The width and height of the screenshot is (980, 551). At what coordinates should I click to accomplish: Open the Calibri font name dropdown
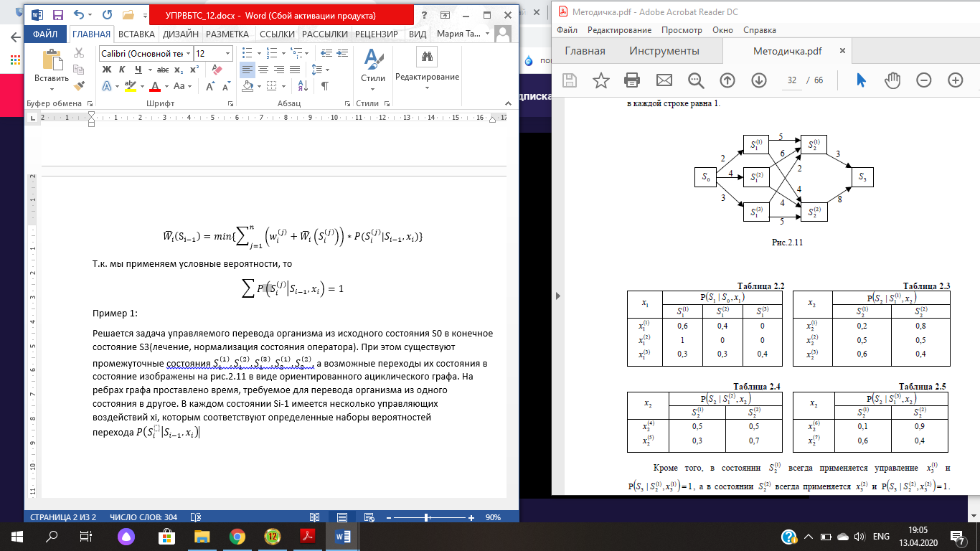[189, 54]
